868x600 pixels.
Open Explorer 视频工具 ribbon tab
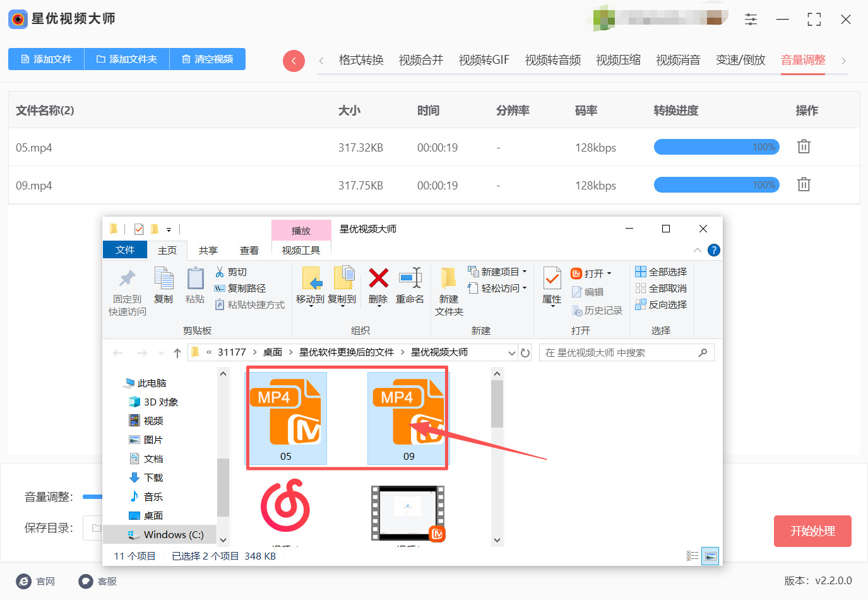(x=300, y=251)
